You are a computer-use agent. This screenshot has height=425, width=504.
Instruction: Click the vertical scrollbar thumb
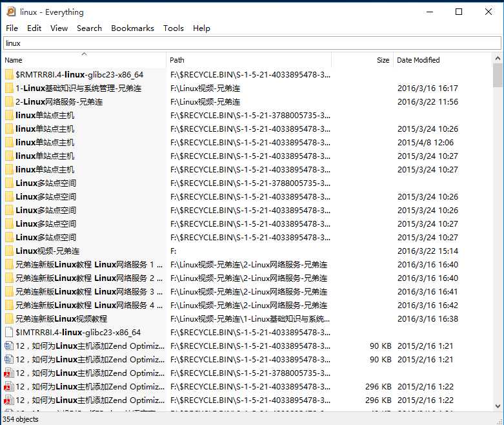498,75
